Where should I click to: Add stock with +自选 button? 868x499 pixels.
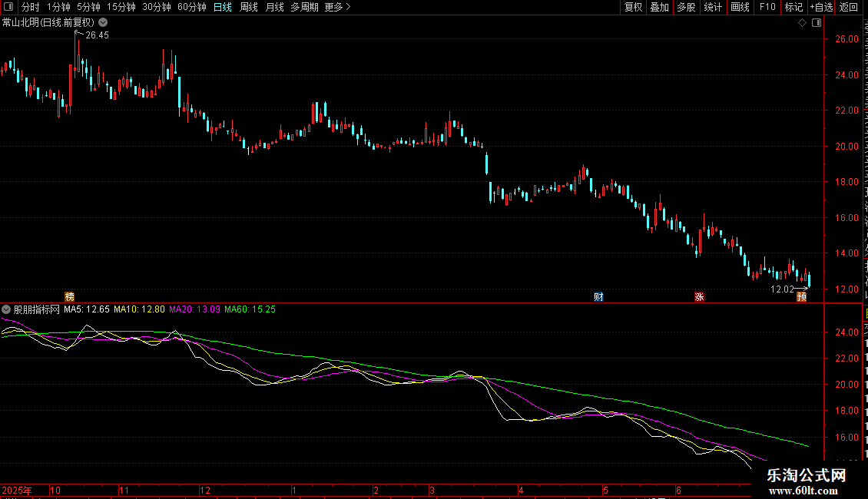pyautogui.click(x=821, y=7)
